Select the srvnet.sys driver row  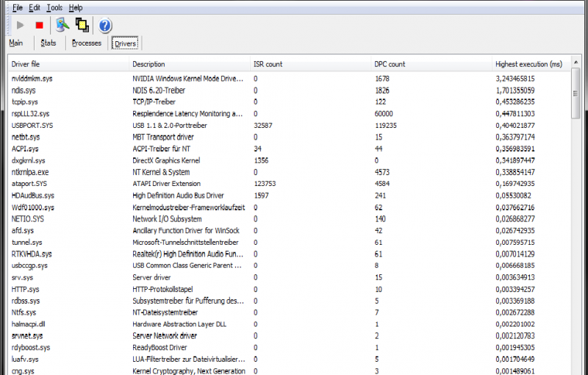[x=290, y=335]
